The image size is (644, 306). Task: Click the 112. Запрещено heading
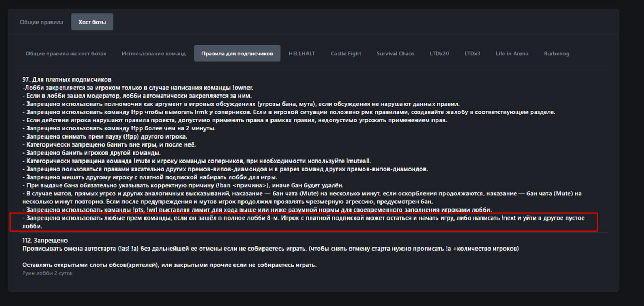pyautogui.click(x=45, y=241)
